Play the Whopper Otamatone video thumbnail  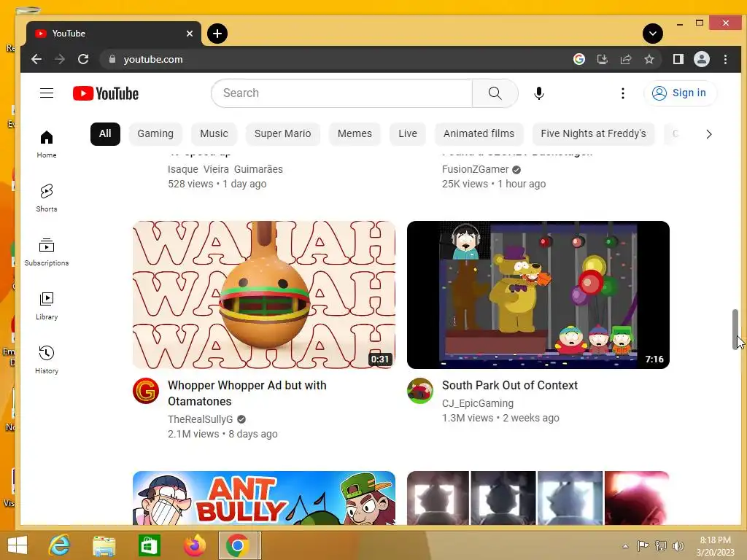tap(263, 295)
